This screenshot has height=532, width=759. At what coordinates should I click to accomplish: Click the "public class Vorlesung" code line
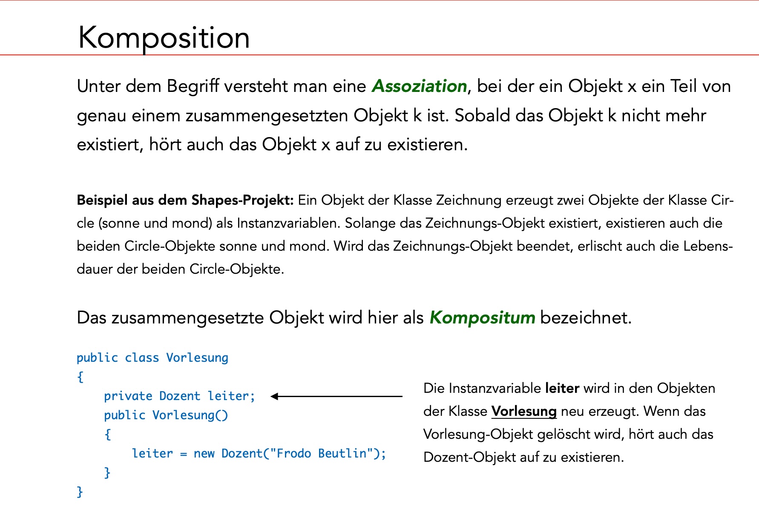[152, 358]
